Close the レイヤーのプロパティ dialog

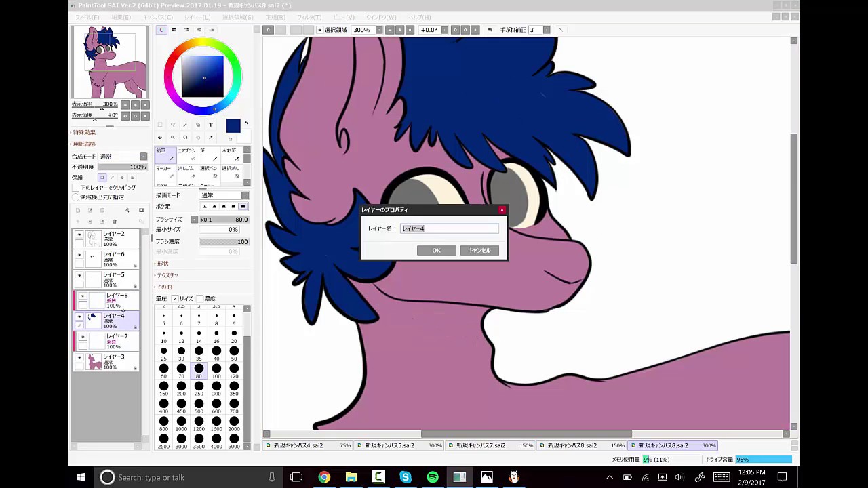click(502, 210)
